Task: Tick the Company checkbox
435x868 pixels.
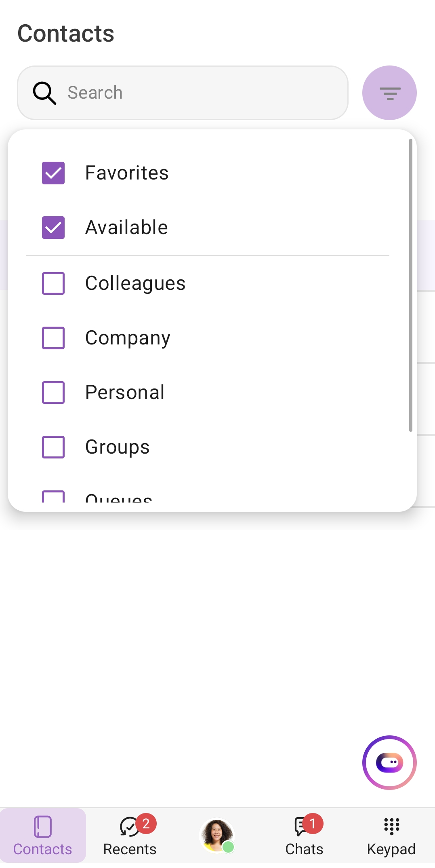Action: 53,338
